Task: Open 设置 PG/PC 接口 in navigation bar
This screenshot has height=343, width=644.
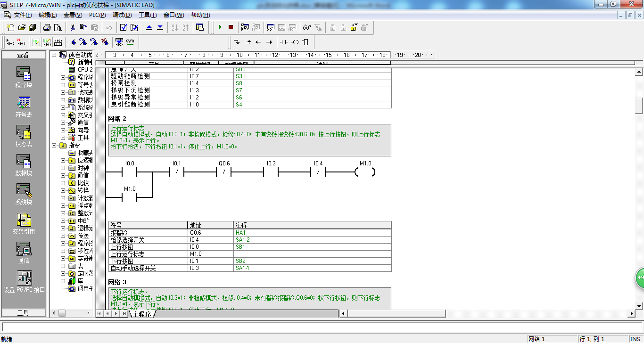Action: (24, 282)
